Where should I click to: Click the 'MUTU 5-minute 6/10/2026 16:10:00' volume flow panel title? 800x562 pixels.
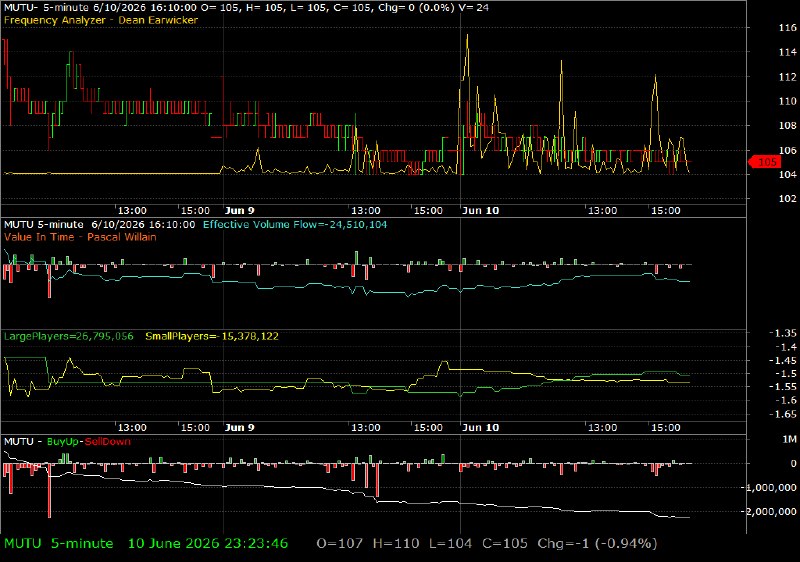(99, 225)
